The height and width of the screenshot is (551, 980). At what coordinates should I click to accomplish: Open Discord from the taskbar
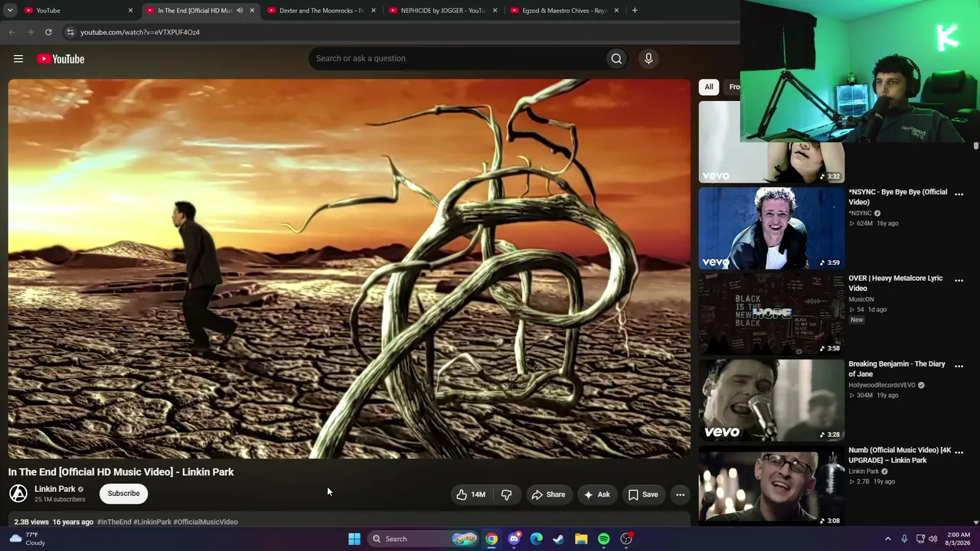[x=514, y=539]
